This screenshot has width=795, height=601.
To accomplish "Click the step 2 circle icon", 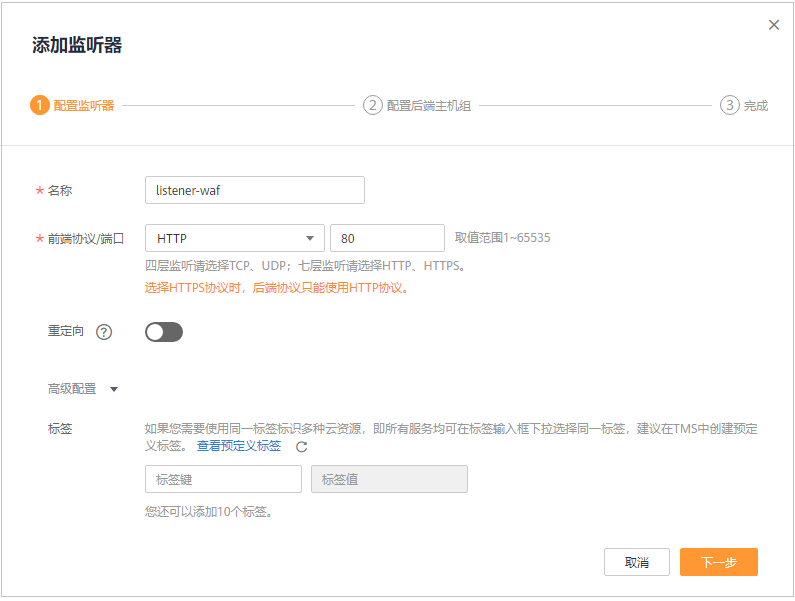I will click(373, 105).
